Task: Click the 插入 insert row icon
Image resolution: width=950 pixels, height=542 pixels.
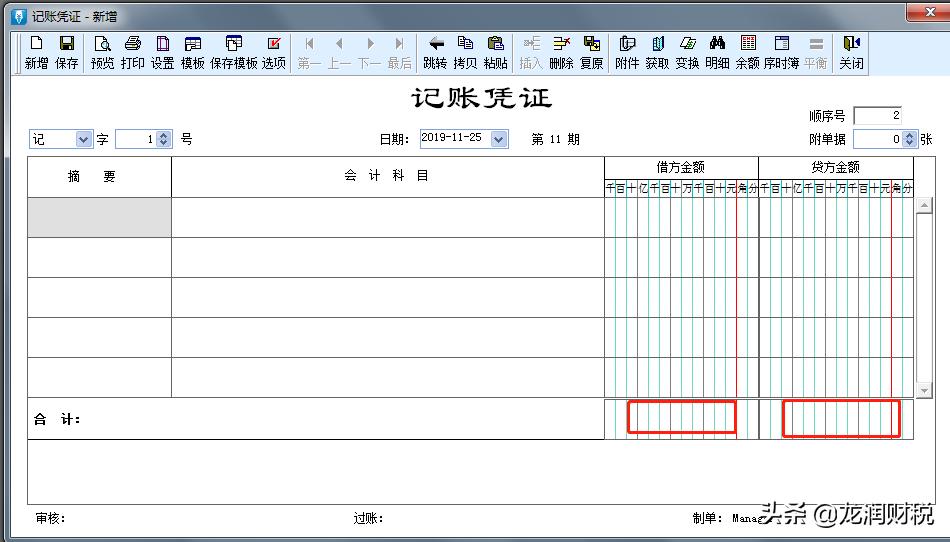Action: point(531,52)
